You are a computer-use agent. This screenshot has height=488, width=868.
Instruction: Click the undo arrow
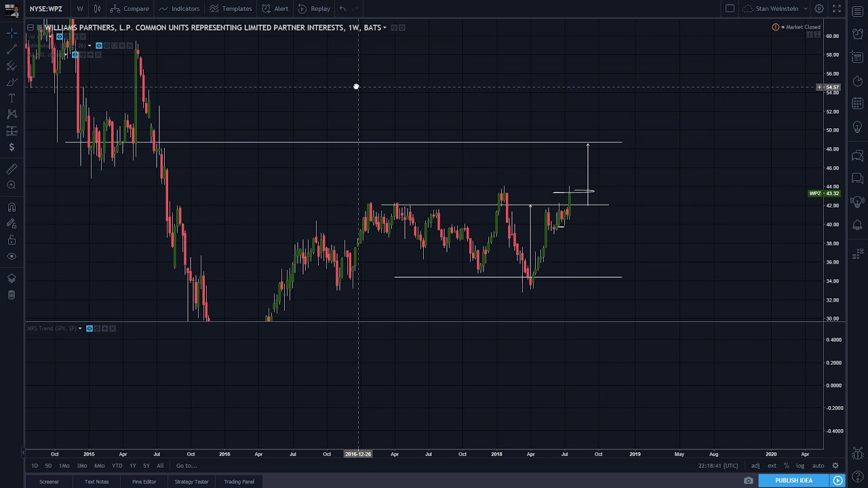coord(342,9)
